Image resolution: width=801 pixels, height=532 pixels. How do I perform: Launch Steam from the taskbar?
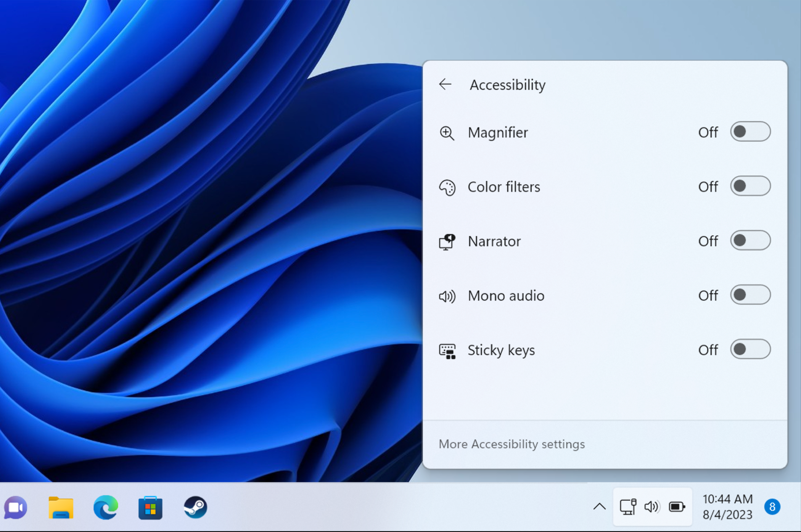(195, 507)
